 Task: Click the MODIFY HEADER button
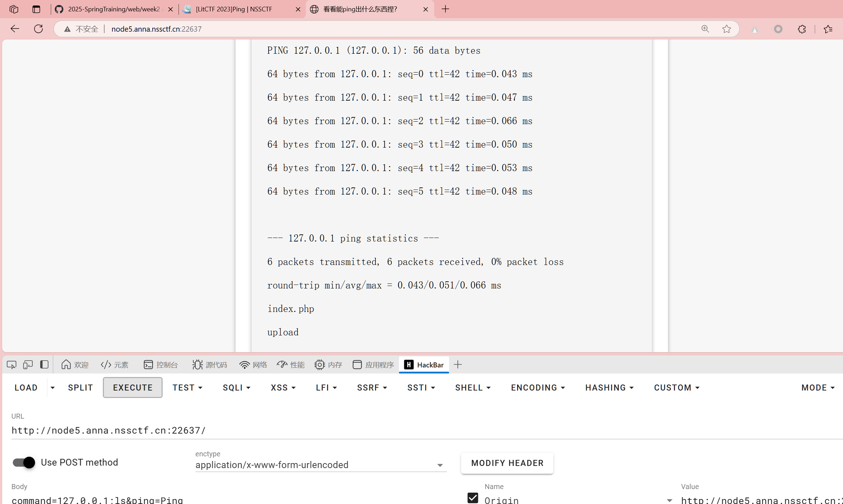click(x=507, y=463)
